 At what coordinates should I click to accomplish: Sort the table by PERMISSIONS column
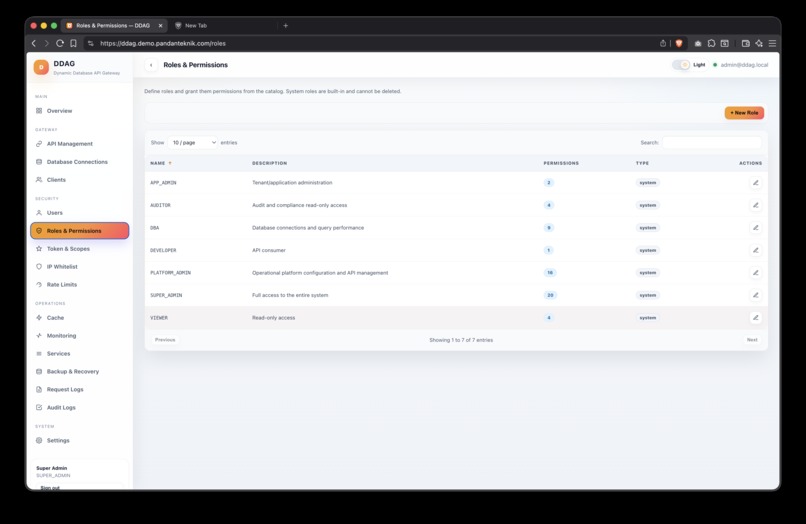coord(561,163)
